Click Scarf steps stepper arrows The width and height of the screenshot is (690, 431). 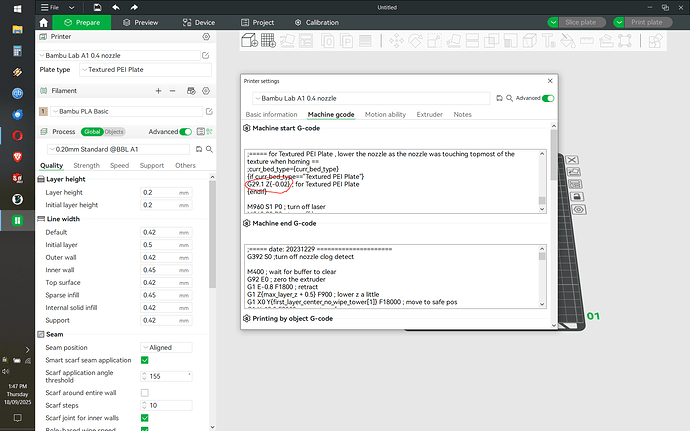coord(144,405)
